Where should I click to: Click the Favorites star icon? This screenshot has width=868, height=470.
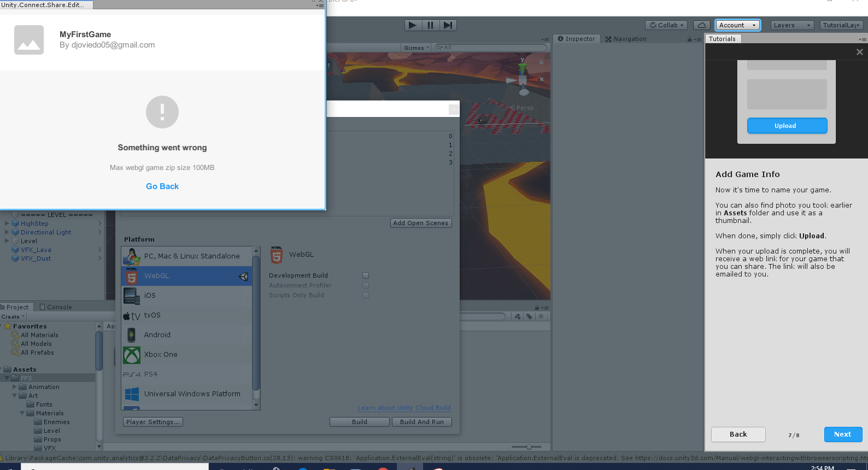8,326
